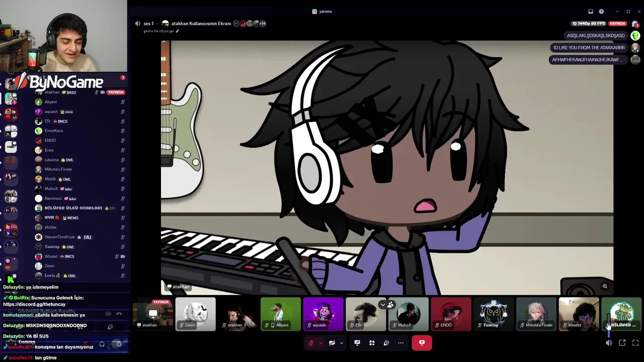Open the activities icon in call controls

click(372, 343)
